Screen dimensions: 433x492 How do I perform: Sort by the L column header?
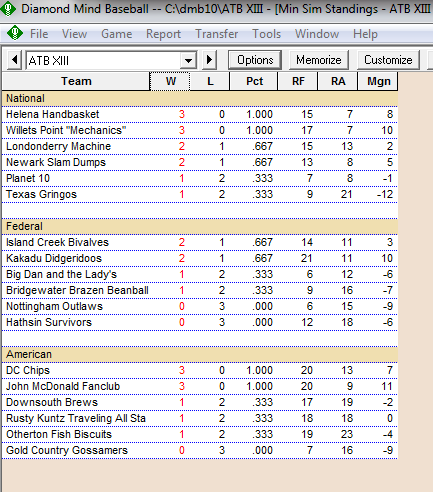click(210, 81)
